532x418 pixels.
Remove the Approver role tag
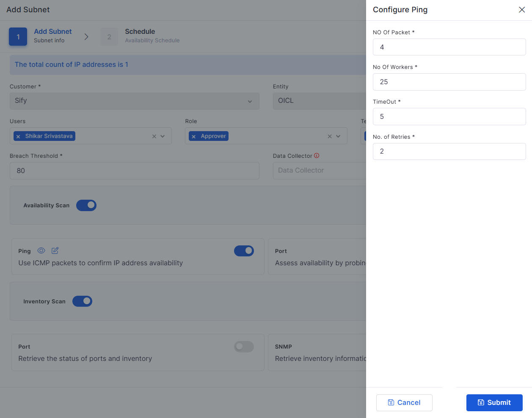click(193, 136)
